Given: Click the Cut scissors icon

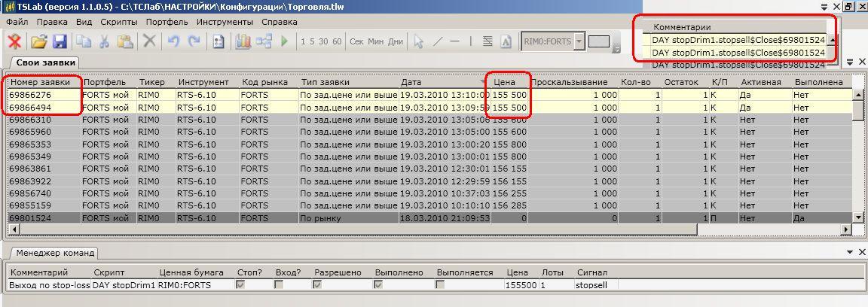Looking at the screenshot, I should (104, 41).
